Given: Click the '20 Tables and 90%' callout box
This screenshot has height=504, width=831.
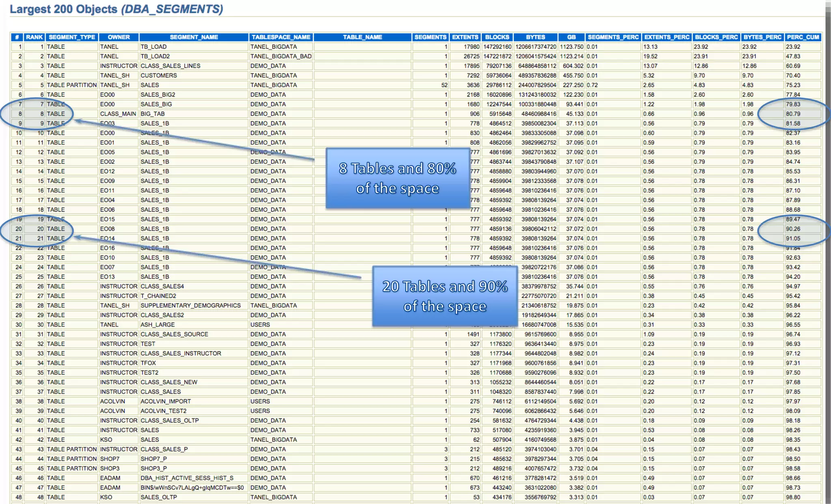Looking at the screenshot, I should click(445, 296).
